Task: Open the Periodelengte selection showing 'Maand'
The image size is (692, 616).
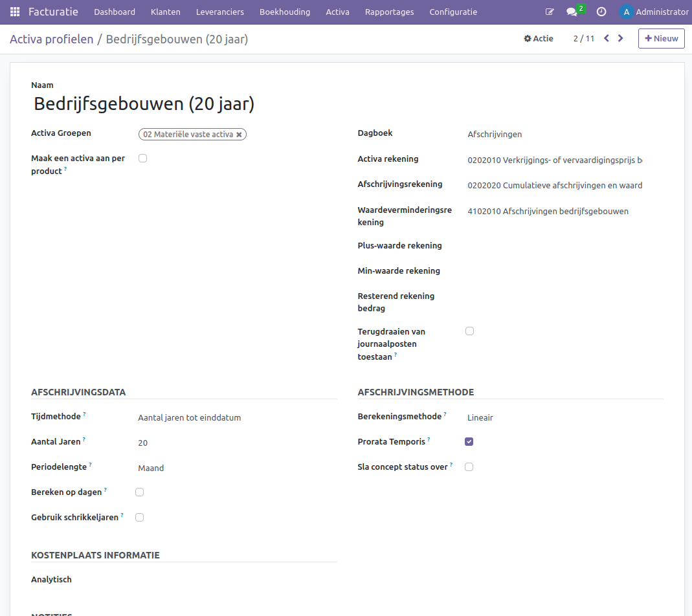Action: (x=151, y=468)
